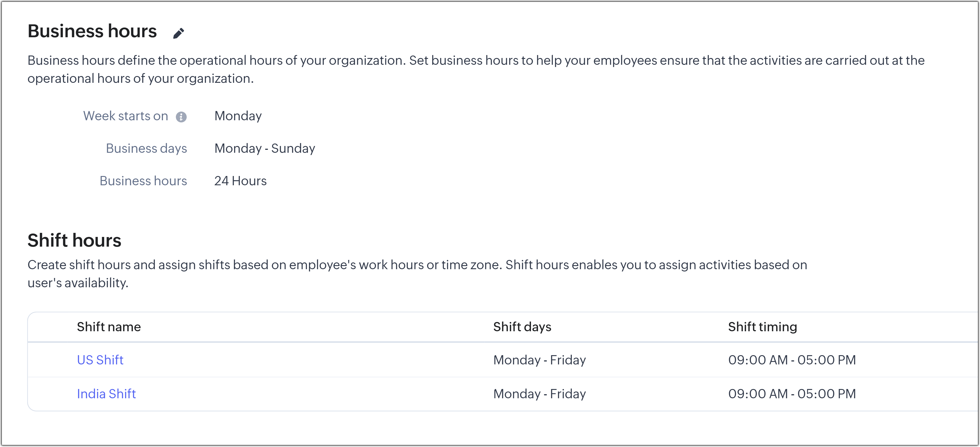Click the Shift hours section heading
The image size is (980, 447).
[x=74, y=240]
